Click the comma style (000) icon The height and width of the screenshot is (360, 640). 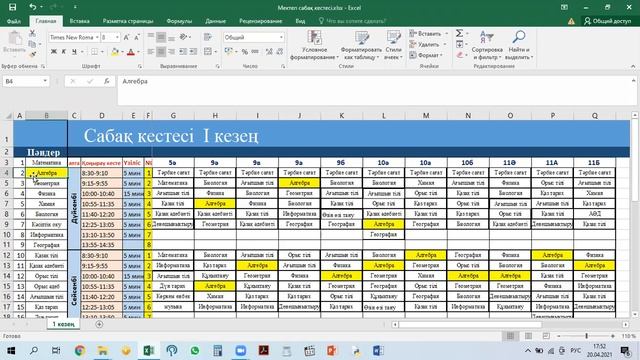(255, 52)
